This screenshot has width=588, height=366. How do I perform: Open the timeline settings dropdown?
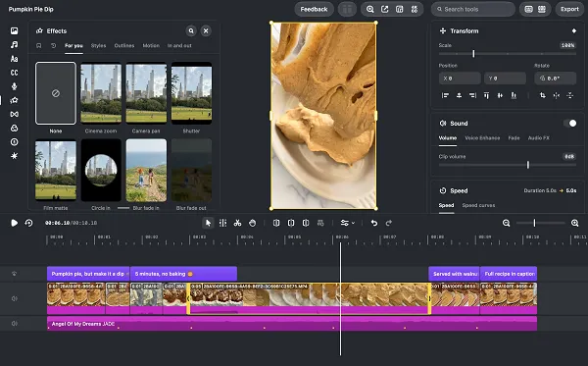pos(347,223)
